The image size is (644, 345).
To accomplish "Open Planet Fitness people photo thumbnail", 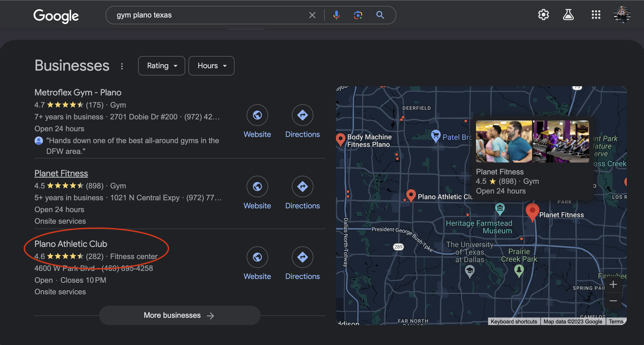I will coord(504,142).
